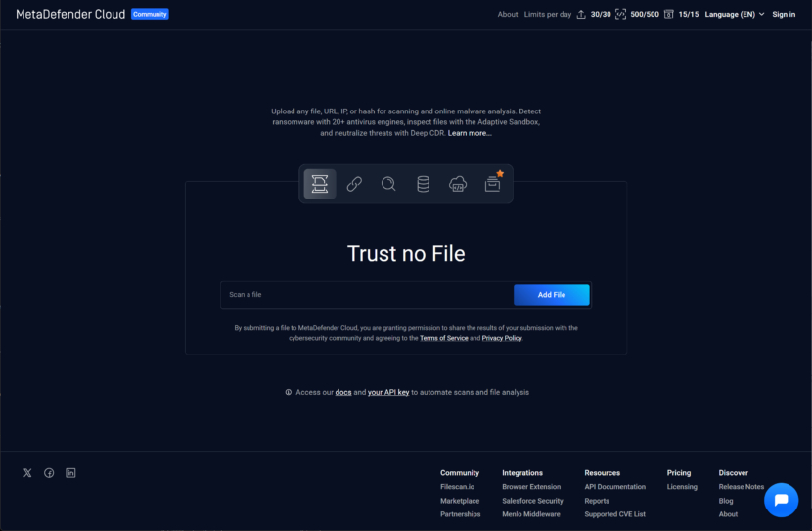Open Reports footer link
This screenshot has width=812, height=531.
point(597,501)
